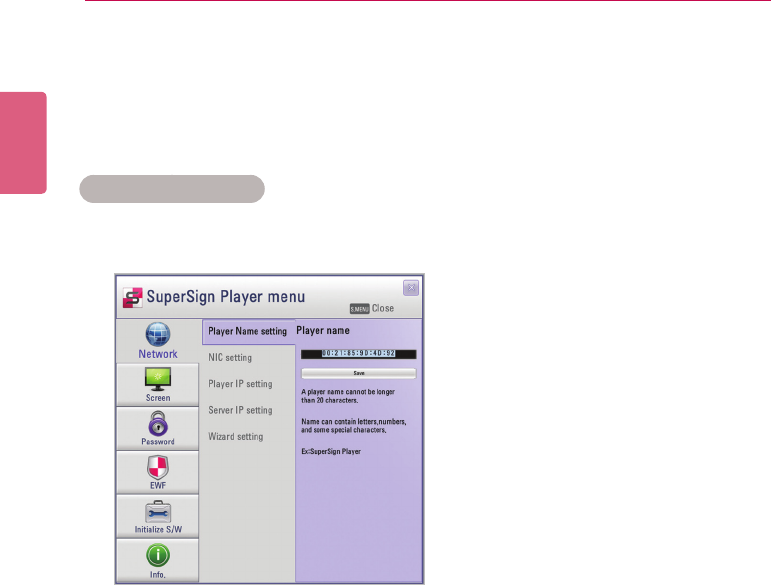Open the Info. green icon
Viewport: 771px width, 585px height.
tap(158, 555)
